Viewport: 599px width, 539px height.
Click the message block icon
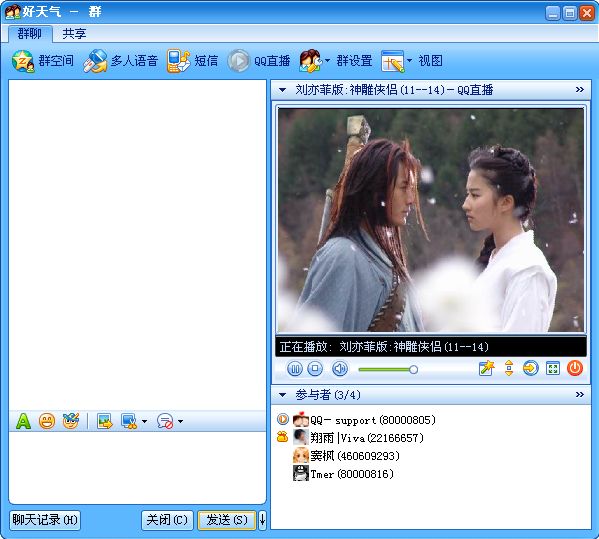165,421
